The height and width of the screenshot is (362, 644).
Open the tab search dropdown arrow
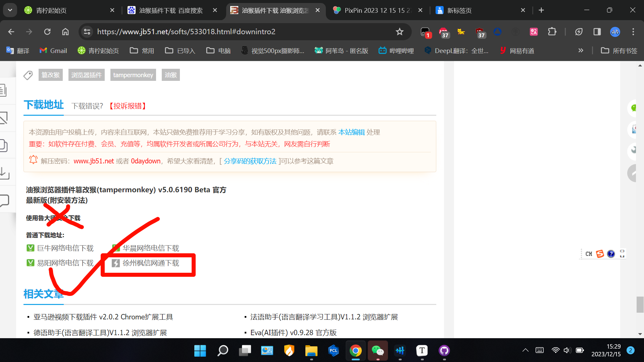pyautogui.click(x=10, y=10)
